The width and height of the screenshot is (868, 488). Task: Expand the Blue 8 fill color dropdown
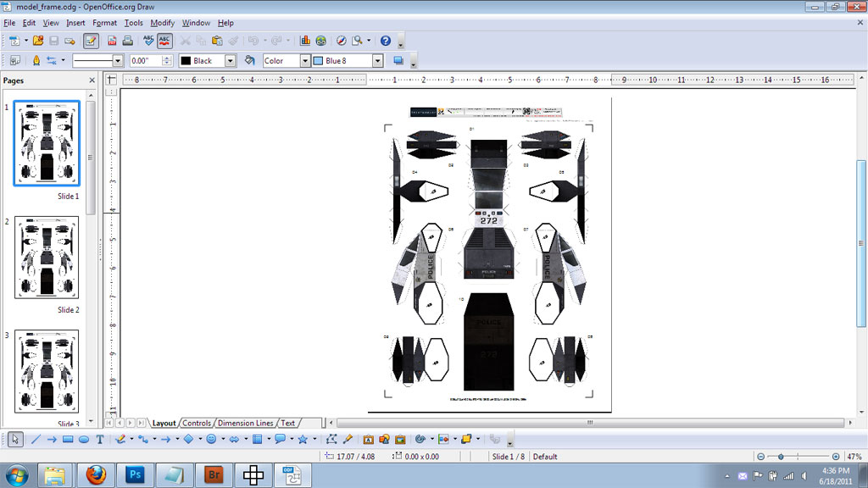(378, 61)
